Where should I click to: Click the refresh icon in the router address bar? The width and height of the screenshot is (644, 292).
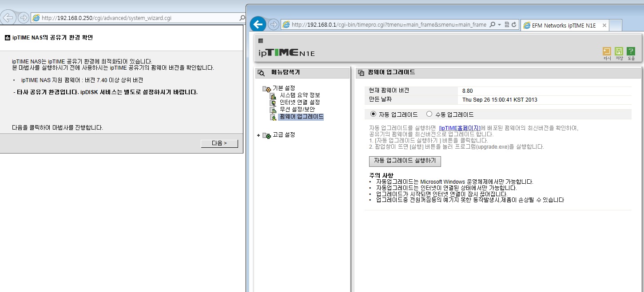(x=514, y=25)
